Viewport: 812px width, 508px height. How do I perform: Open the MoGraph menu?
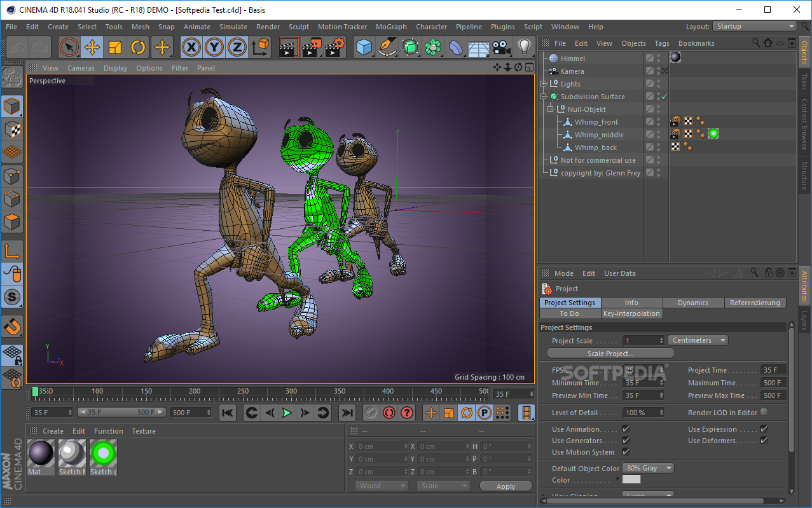click(391, 27)
